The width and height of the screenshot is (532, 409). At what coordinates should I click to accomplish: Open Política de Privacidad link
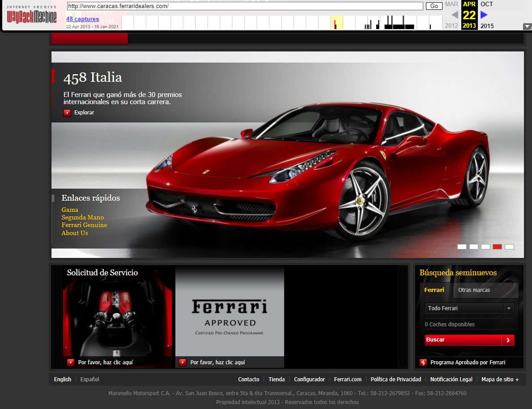click(x=396, y=379)
